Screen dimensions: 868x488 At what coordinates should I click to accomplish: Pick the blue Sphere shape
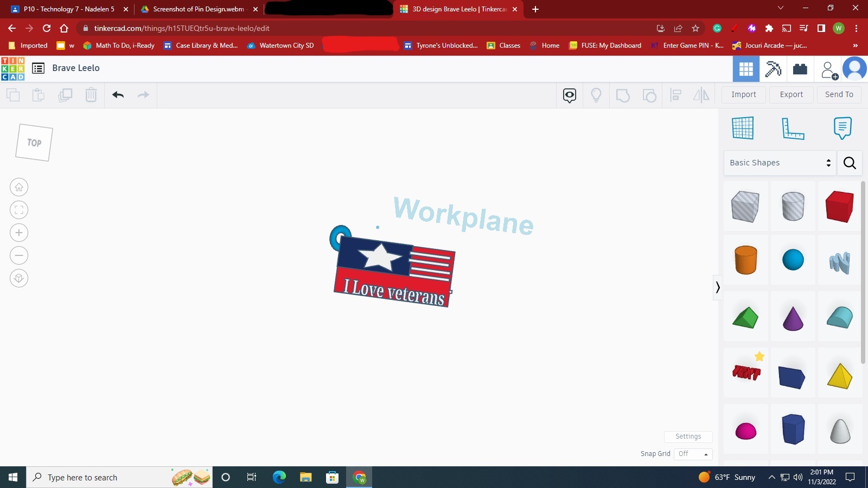[x=793, y=260]
